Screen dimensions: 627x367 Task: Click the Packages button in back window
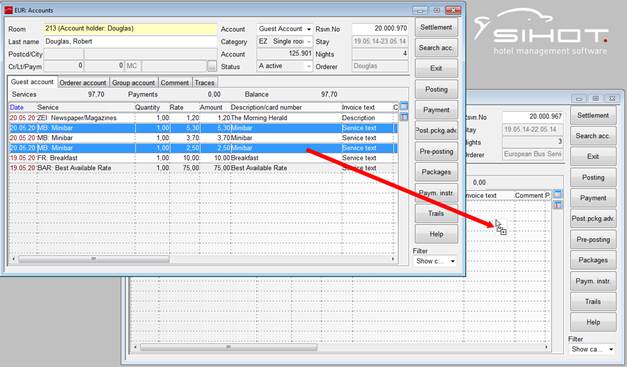pos(593,260)
